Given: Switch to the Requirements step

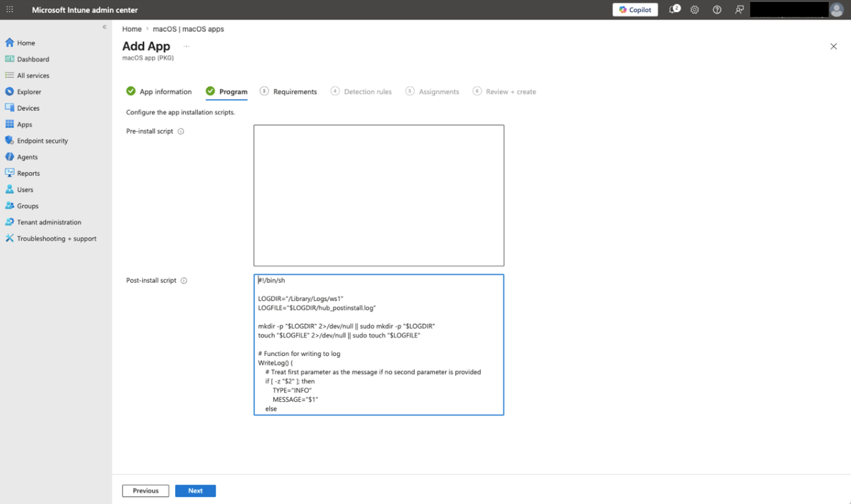Looking at the screenshot, I should coord(288,91).
